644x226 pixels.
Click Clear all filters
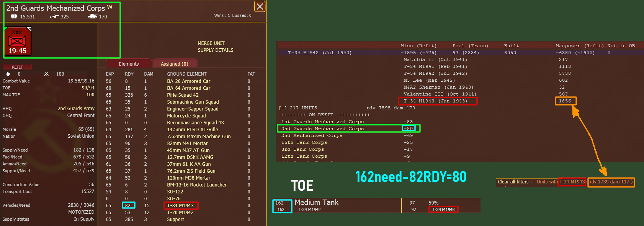515,182
